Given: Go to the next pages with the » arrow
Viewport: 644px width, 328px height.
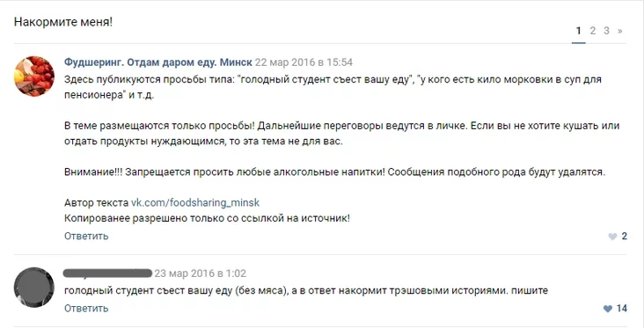Looking at the screenshot, I should pyautogui.click(x=619, y=31).
